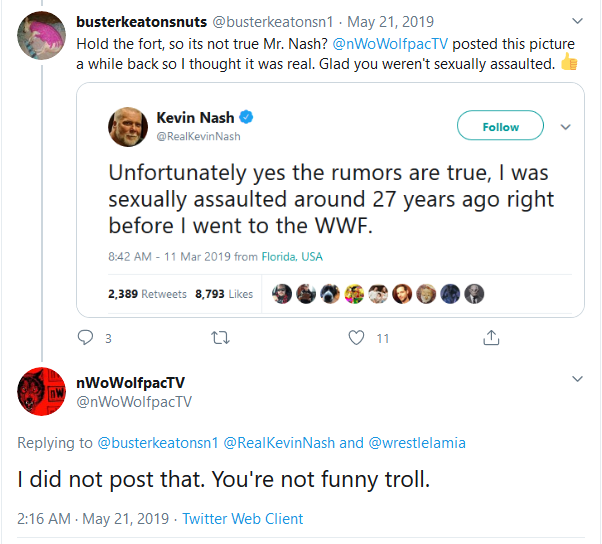Image resolution: width=602 pixels, height=544 pixels.
Task: Expand options caret on nWoWolfpacTV reply
Action: (578, 380)
